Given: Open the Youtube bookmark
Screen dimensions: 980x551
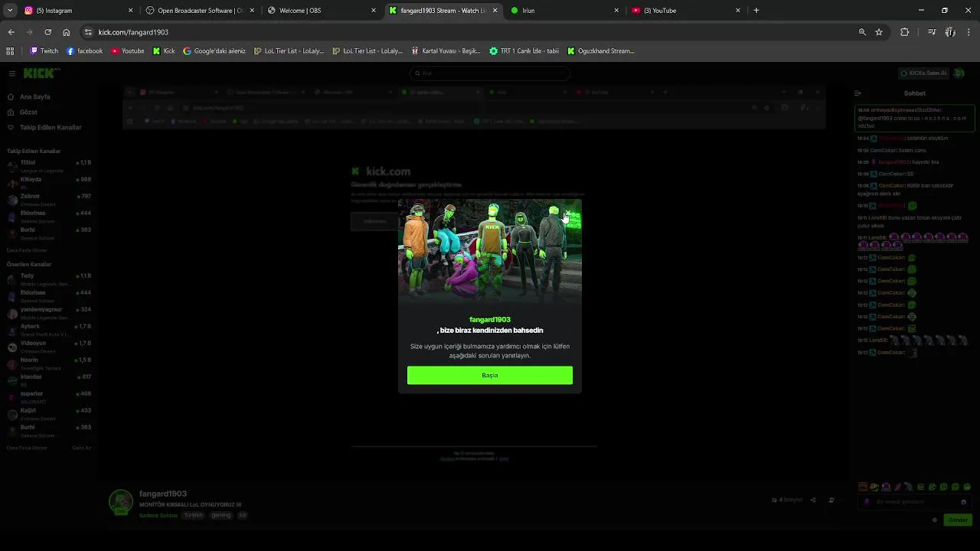Looking at the screenshot, I should click(127, 51).
